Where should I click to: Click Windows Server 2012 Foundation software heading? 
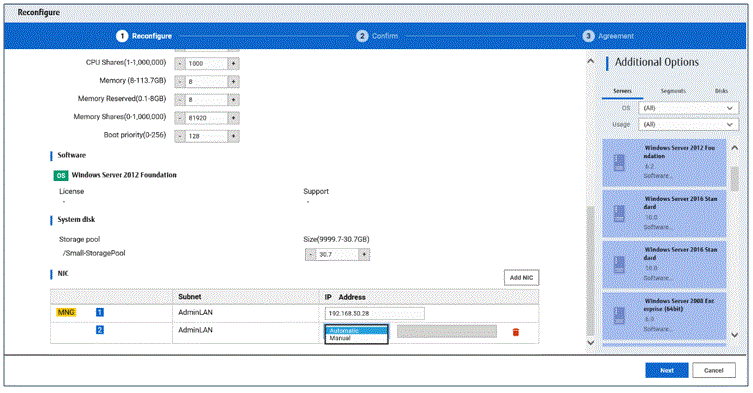coord(124,175)
